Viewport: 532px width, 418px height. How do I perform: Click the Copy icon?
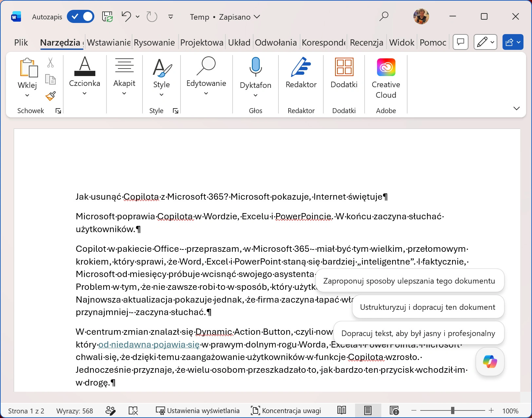50,79
